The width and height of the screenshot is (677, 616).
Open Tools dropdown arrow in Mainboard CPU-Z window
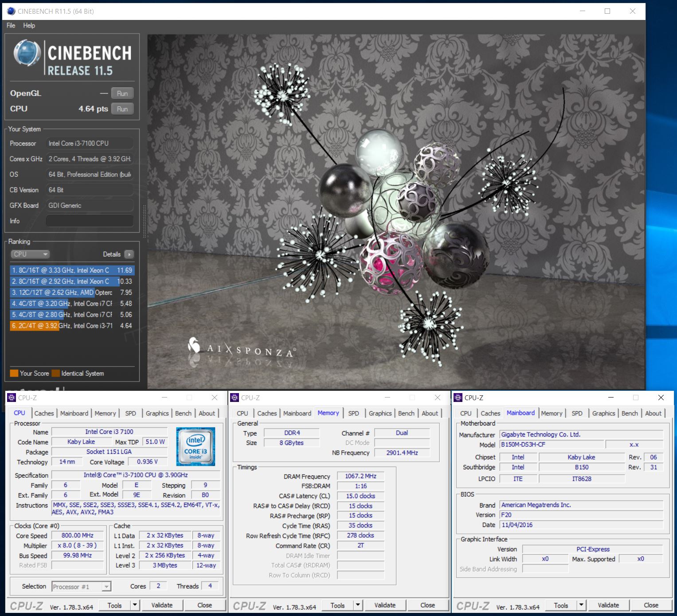pyautogui.click(x=581, y=605)
